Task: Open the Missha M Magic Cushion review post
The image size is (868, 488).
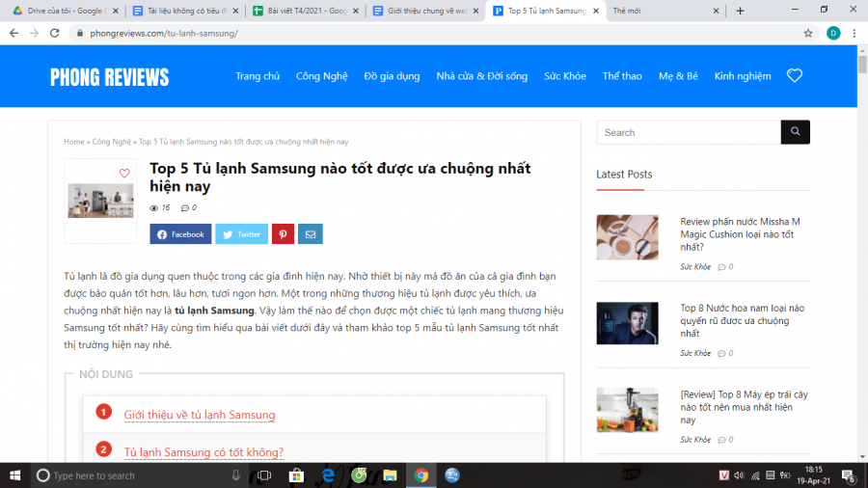Action: (x=740, y=234)
